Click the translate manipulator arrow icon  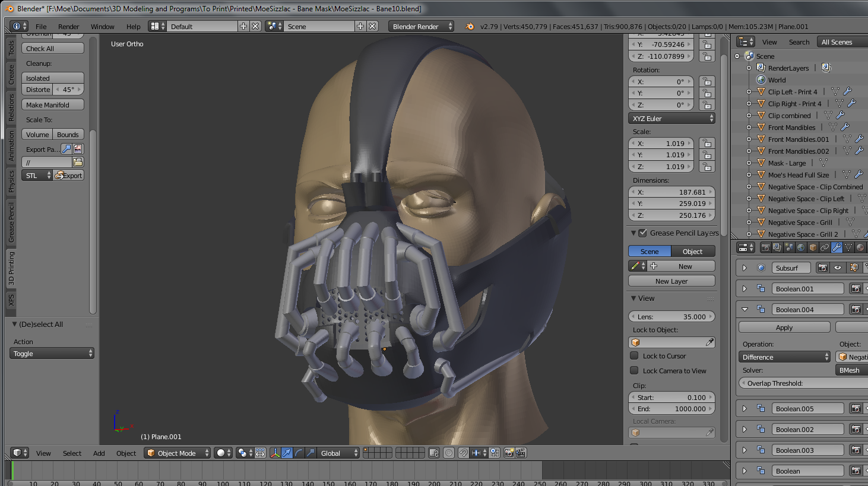(287, 453)
